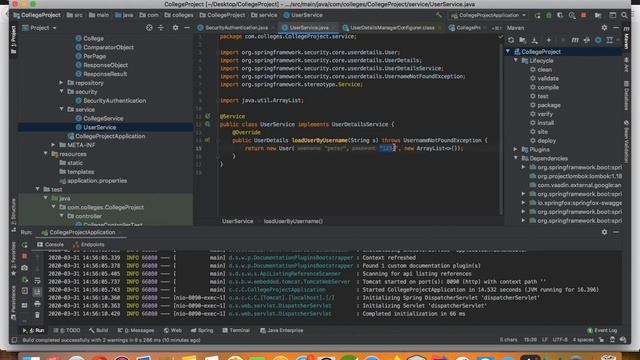The height and width of the screenshot is (360, 640).
Task: Click Maven add project plus icon
Action: point(549,40)
